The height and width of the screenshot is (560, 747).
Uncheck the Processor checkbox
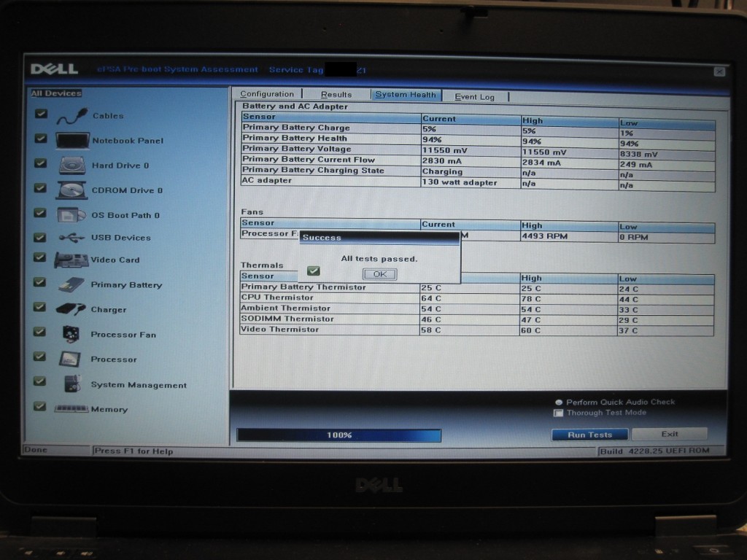pos(39,357)
